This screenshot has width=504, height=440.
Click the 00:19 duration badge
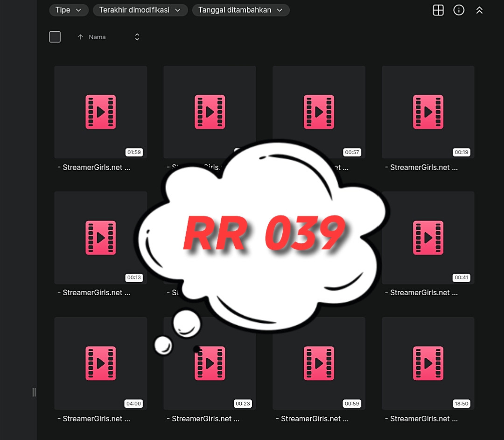pos(461,152)
